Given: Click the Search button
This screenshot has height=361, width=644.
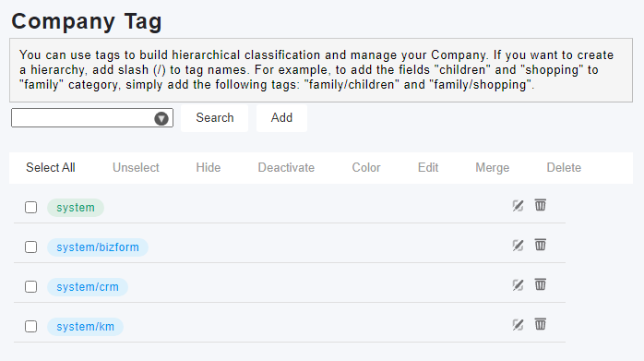Looking at the screenshot, I should [214, 118].
